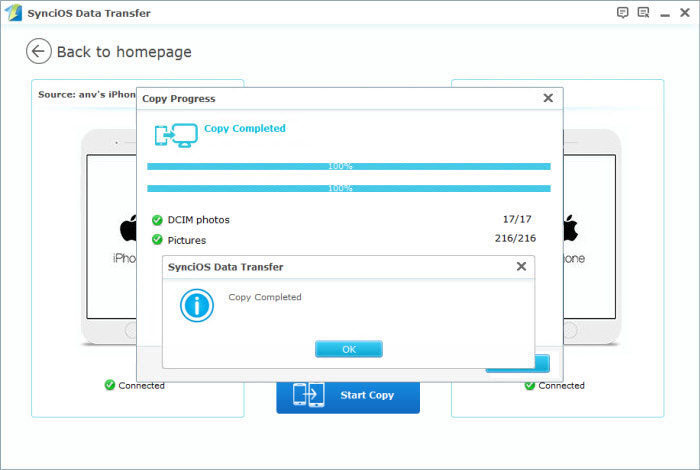Image resolution: width=700 pixels, height=470 pixels.
Task: Click the Apple logo on the source phone
Action: (x=128, y=228)
